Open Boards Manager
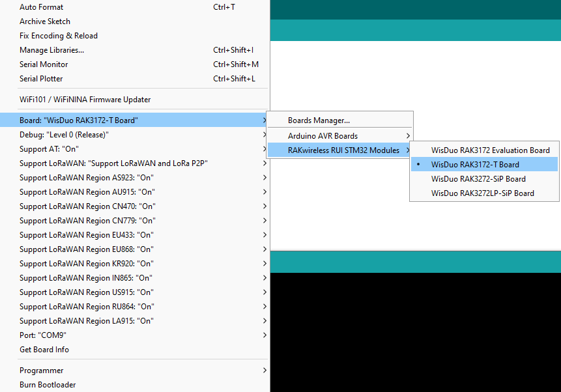Viewport: 561px width, 392px height. pyautogui.click(x=319, y=120)
